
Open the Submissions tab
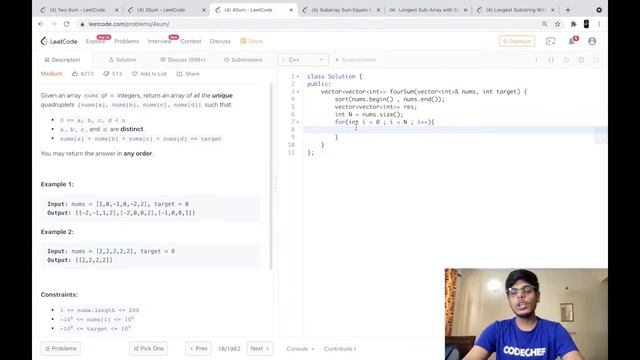click(243, 60)
